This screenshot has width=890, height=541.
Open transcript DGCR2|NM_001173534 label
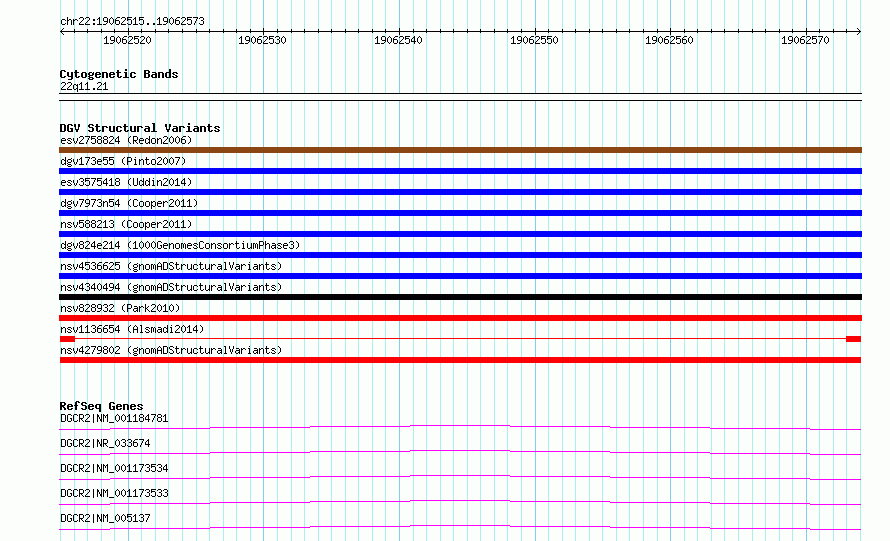(114, 468)
